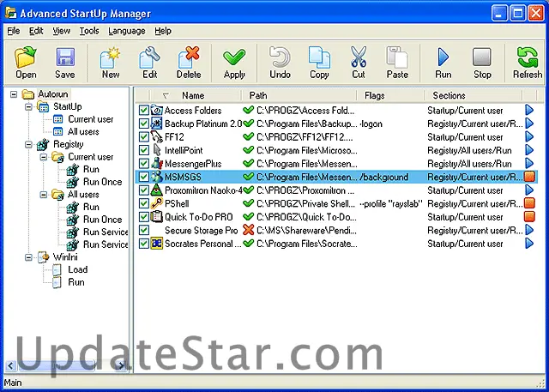Uncheck the Access Folders checkbox
The image size is (549, 392).
pos(143,111)
